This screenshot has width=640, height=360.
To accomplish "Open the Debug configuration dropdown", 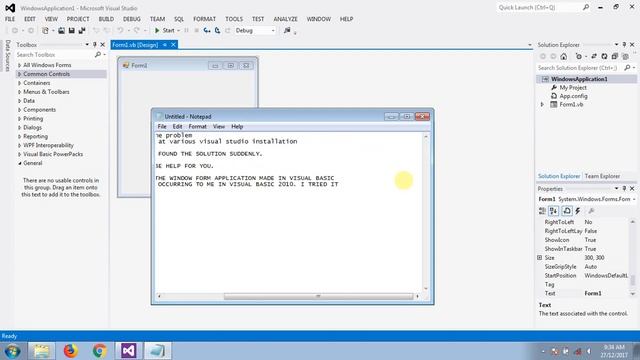I will (x=273, y=31).
